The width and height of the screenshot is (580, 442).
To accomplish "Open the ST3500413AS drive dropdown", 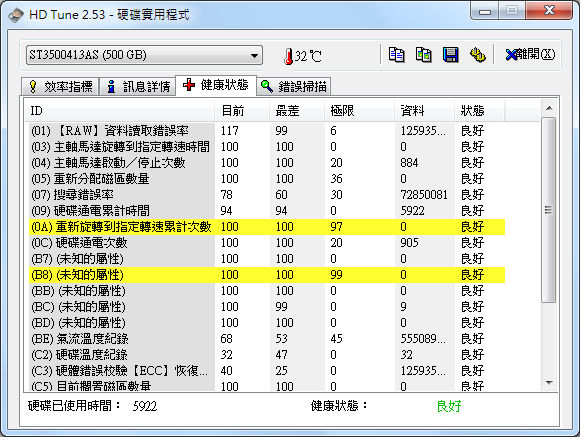I will click(x=144, y=55).
